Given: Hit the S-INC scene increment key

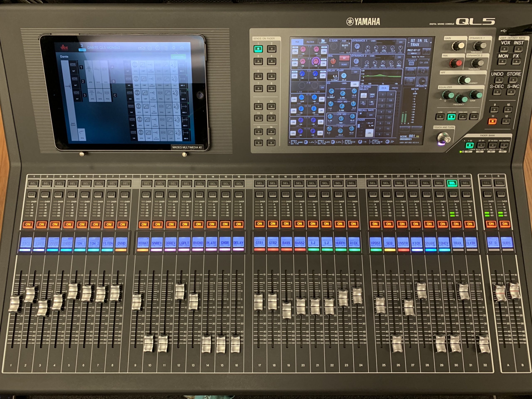Looking at the screenshot, I should (x=511, y=92).
